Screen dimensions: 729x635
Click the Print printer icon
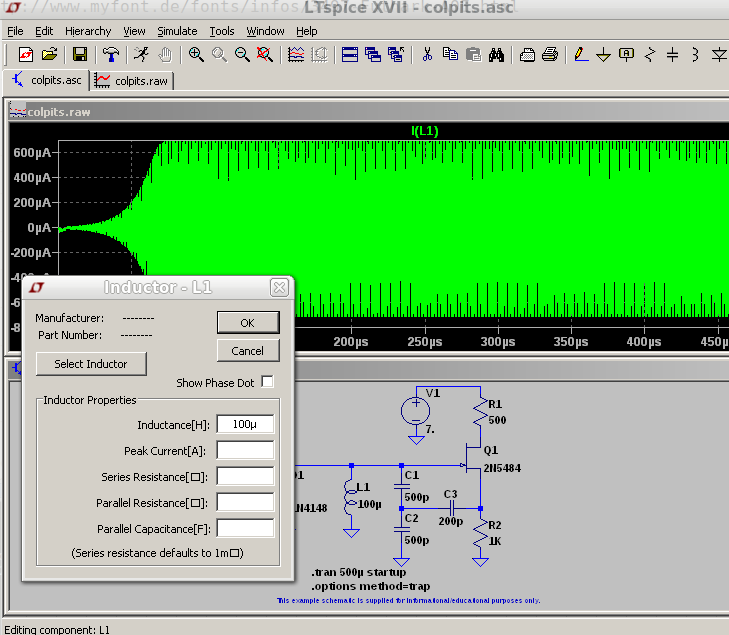(x=550, y=55)
